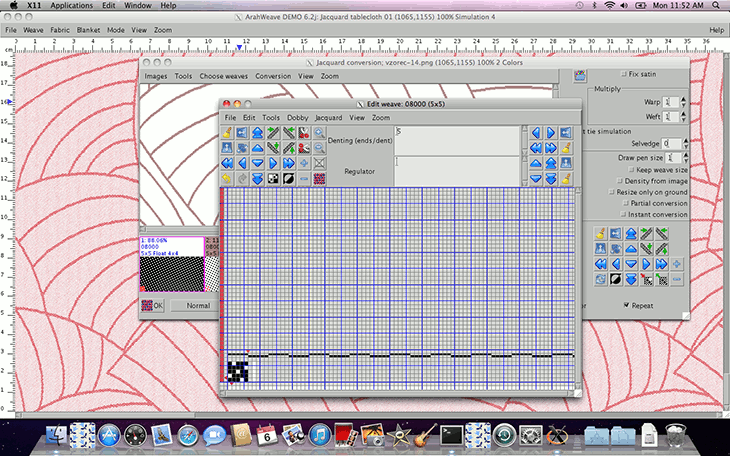Toggle the Partial conversion checkbox
Image resolution: width=730 pixels, height=456 pixels.
tap(626, 204)
